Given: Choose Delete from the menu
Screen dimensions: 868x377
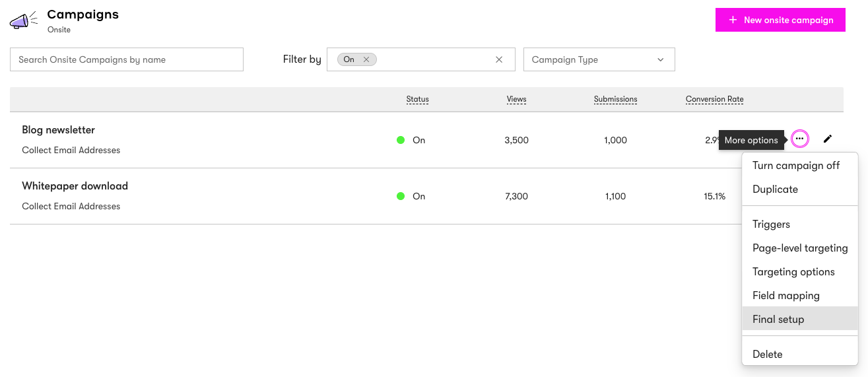Looking at the screenshot, I should point(800,355).
